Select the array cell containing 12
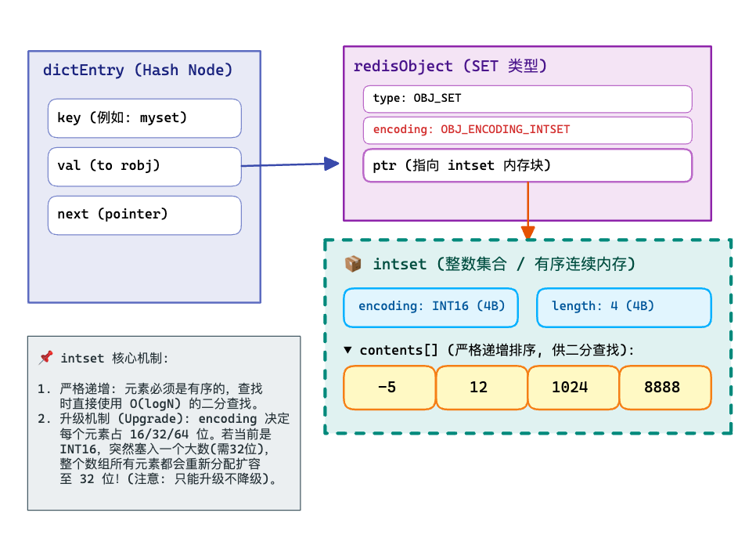The height and width of the screenshot is (545, 756). (481, 387)
